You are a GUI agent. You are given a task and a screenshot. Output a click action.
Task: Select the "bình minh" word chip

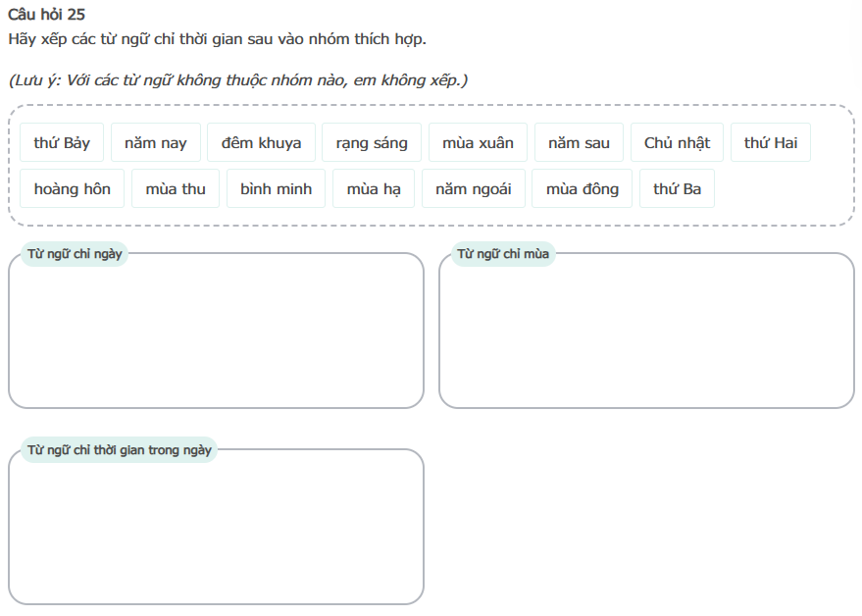point(276,189)
